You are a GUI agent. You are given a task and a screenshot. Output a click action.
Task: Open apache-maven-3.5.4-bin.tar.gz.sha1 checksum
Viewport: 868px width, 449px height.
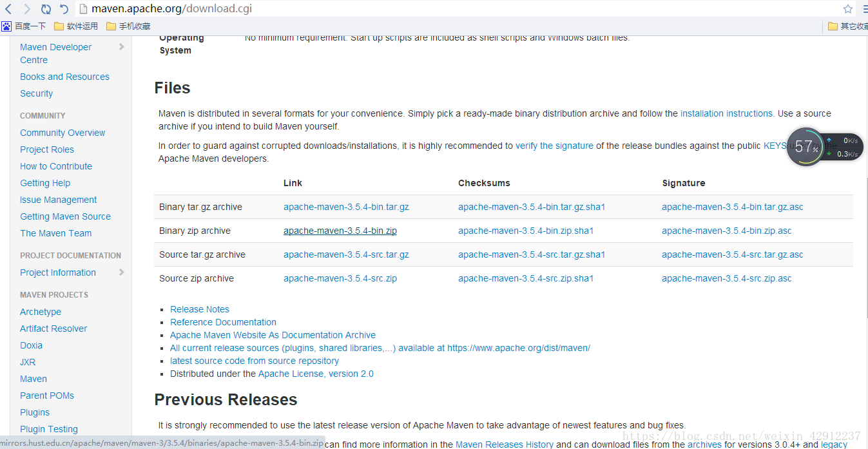[532, 207]
